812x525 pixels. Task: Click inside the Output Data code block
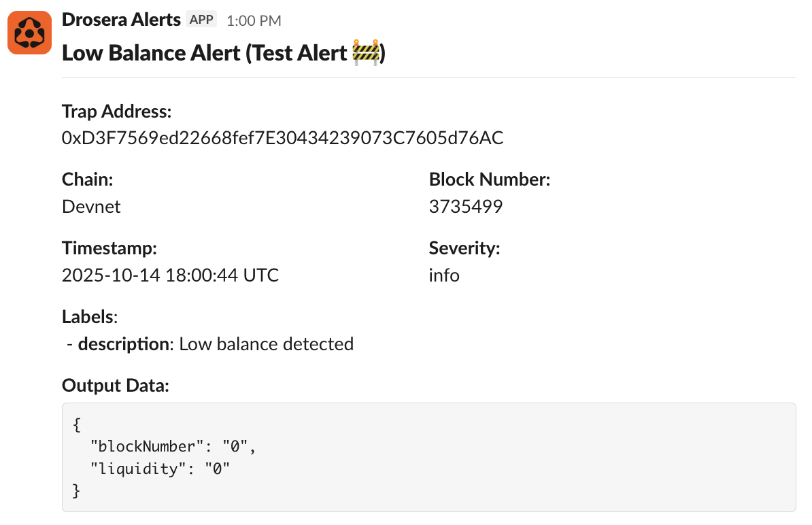click(x=428, y=456)
